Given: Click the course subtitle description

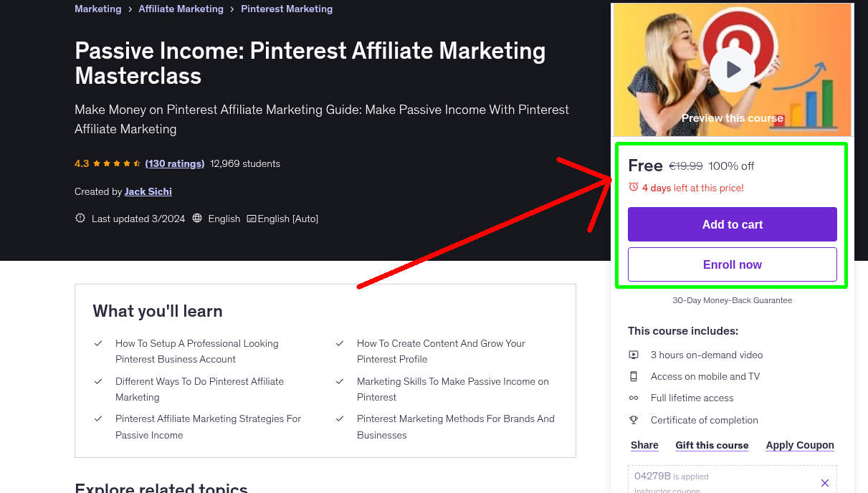Looking at the screenshot, I should tap(322, 119).
